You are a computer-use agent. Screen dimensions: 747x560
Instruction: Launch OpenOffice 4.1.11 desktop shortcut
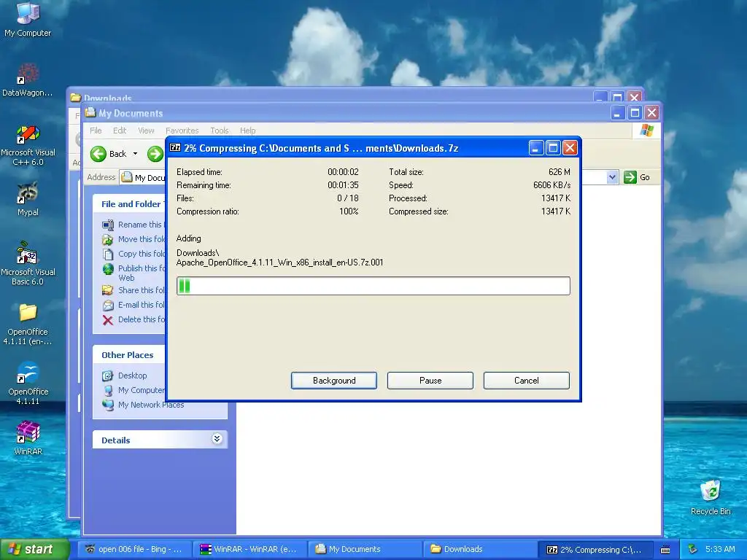[28, 384]
